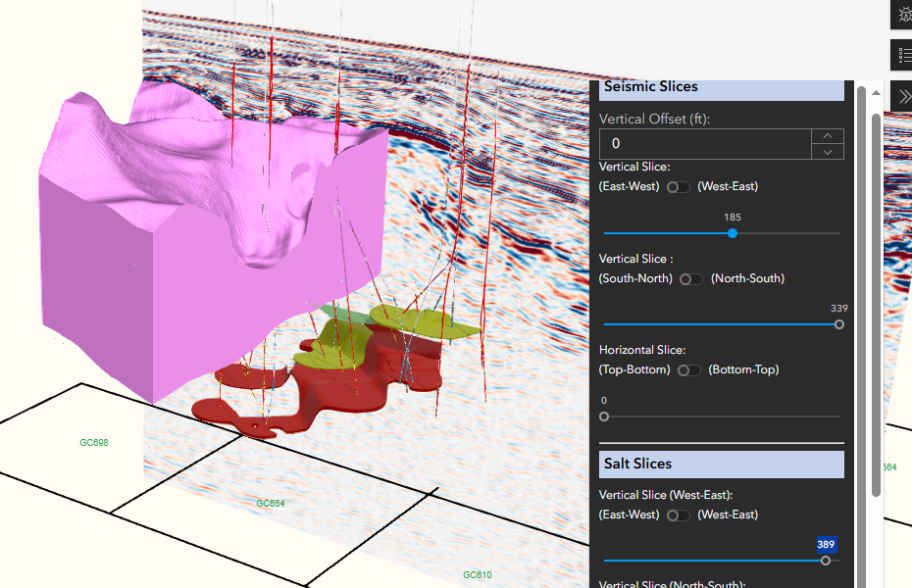Screen dimensions: 912x588
Task: Click the double-chevron panel collapse icon
Action: (903, 96)
